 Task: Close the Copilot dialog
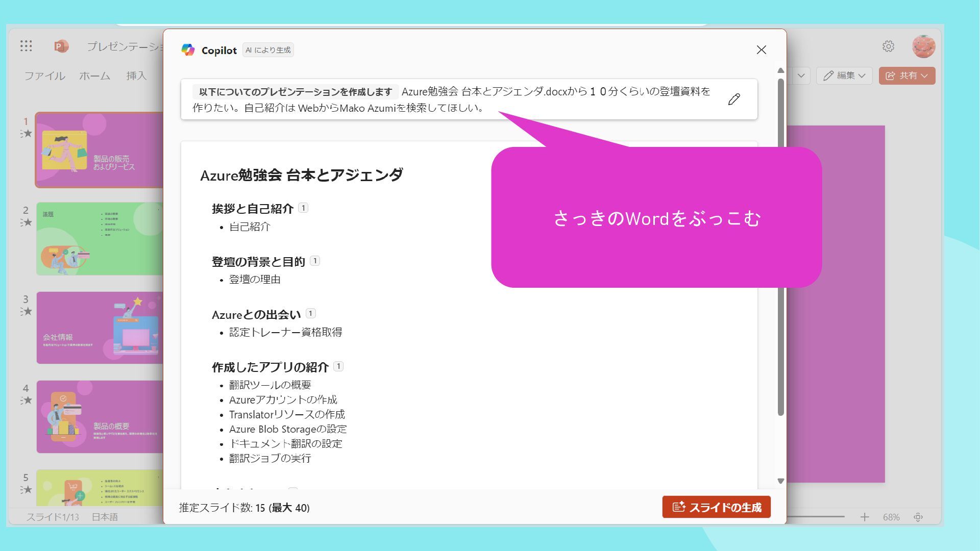pos(761,50)
